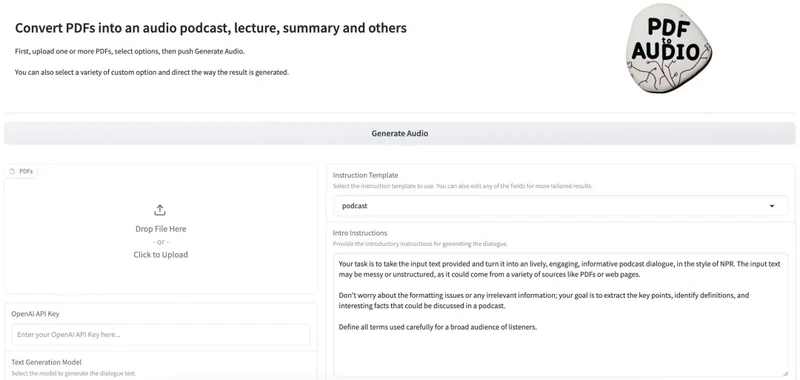Image resolution: width=800 pixels, height=380 pixels.
Task: Click the file icon beside the PDFs label
Action: 12,171
